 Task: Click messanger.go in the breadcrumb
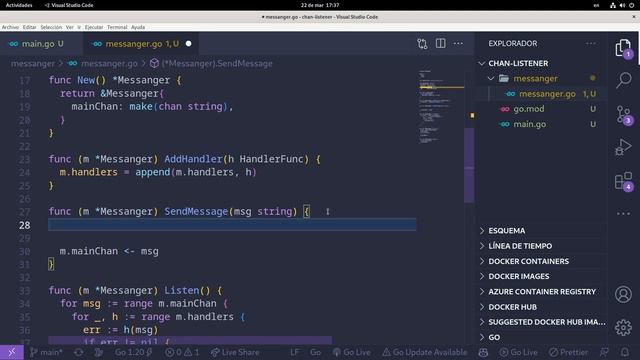(x=103, y=64)
